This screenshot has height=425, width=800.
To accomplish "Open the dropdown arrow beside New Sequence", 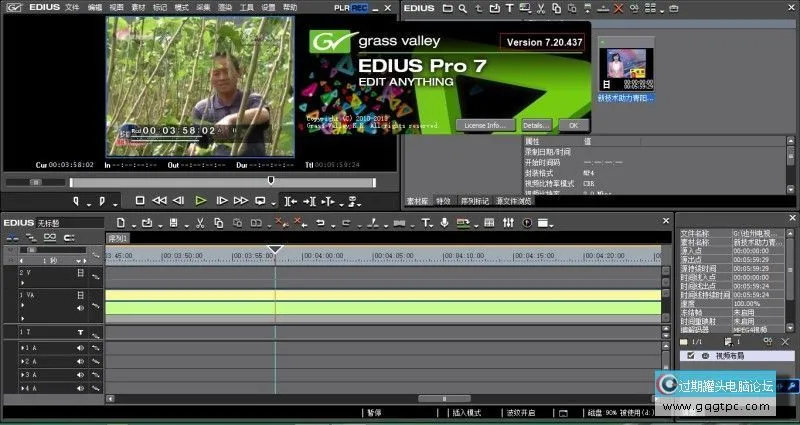I will click(134, 226).
